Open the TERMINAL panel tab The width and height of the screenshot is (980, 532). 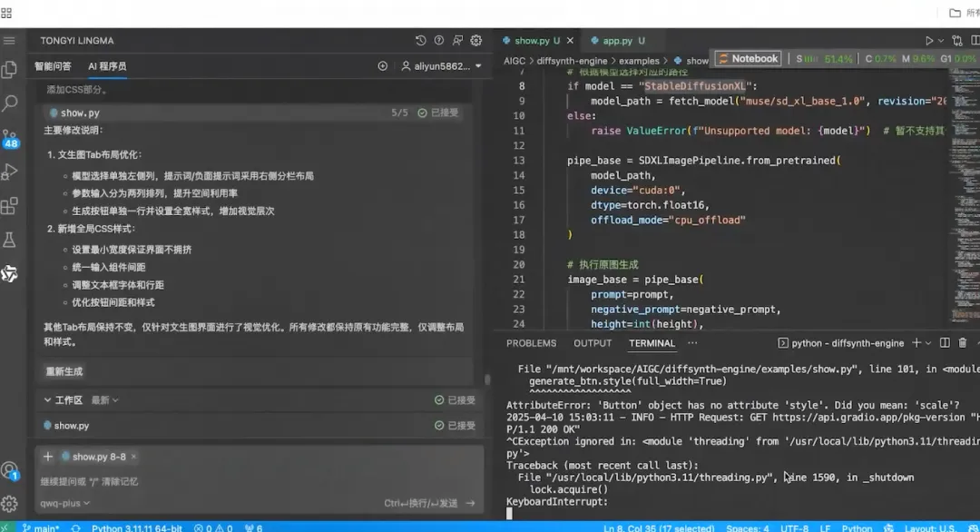[652, 342]
